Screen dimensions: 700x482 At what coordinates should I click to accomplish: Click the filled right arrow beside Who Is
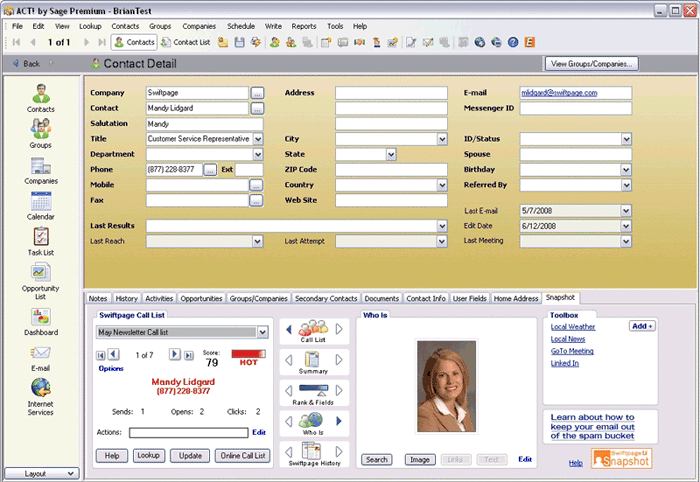point(339,421)
